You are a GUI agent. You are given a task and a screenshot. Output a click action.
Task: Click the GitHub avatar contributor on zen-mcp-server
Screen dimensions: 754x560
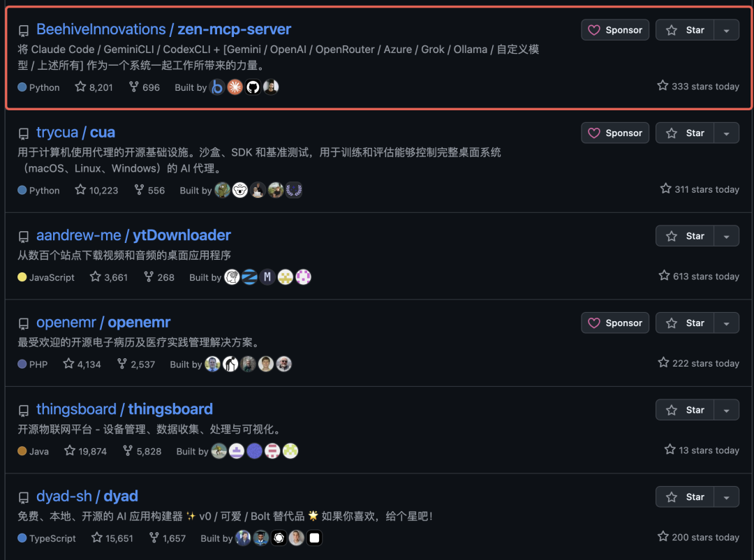point(253,87)
